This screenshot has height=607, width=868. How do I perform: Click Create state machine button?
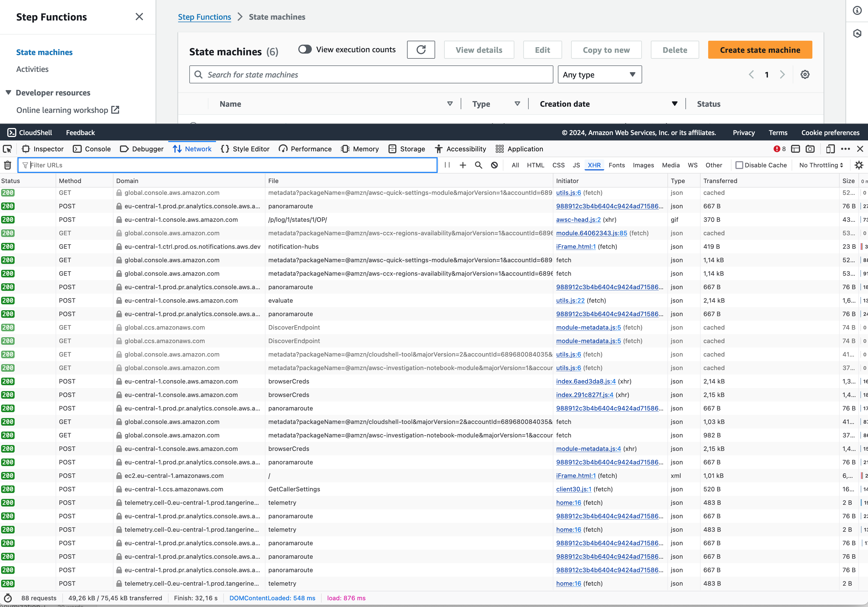click(x=760, y=50)
